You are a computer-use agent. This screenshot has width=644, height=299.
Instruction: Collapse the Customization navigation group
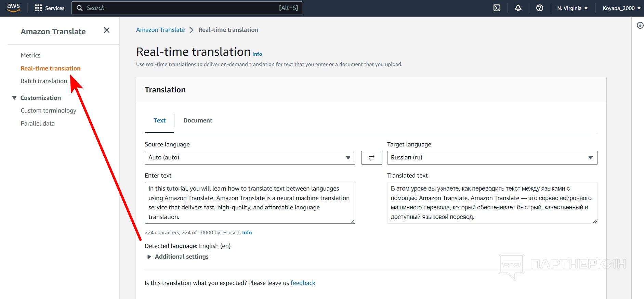(x=14, y=98)
